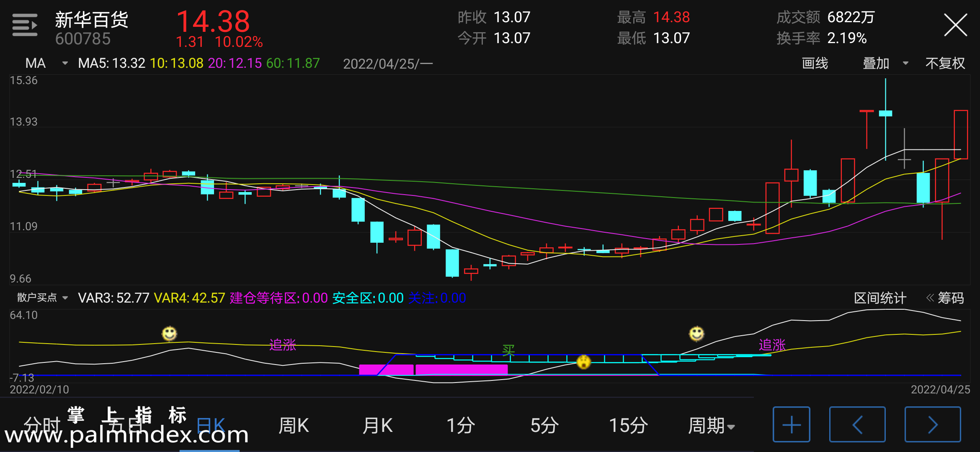Click the stock code 600785
This screenshot has height=452, width=980.
click(x=83, y=39)
